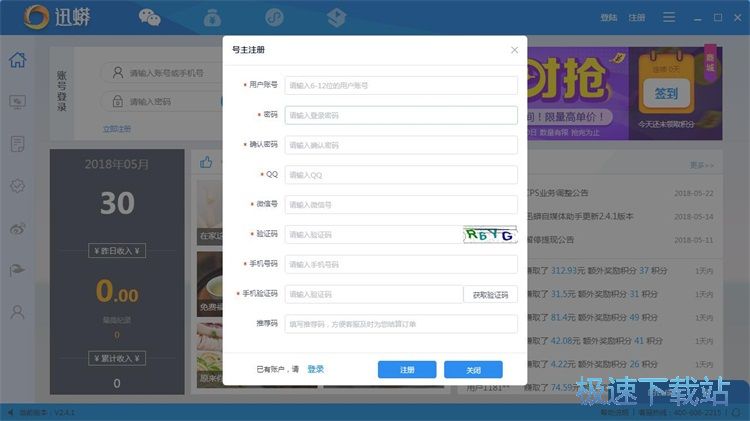Click the 手机号码 input field
Screen dimensions: 750x421
(x=401, y=264)
